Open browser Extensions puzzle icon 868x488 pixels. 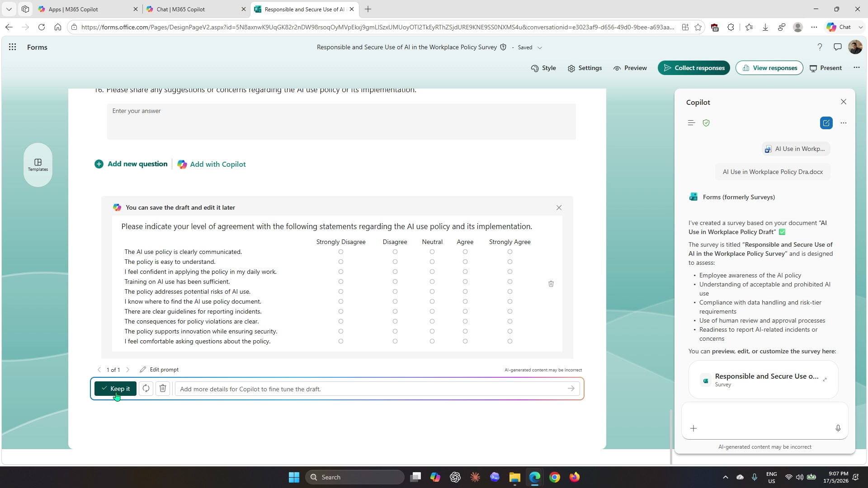click(731, 27)
